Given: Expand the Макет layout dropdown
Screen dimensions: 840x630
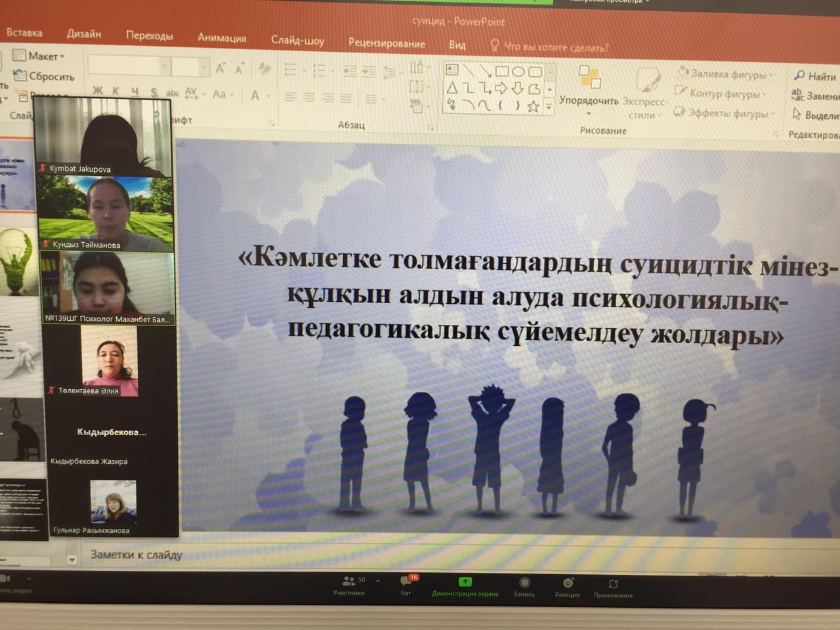Looking at the screenshot, I should pyautogui.click(x=45, y=56).
